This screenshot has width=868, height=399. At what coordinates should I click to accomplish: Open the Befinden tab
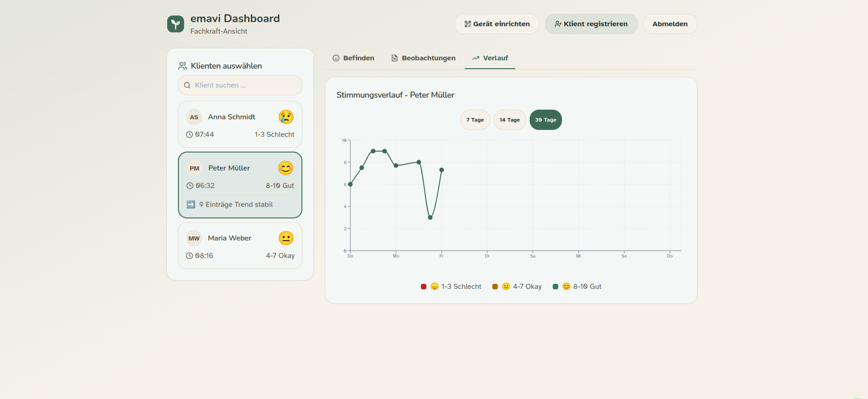point(354,58)
